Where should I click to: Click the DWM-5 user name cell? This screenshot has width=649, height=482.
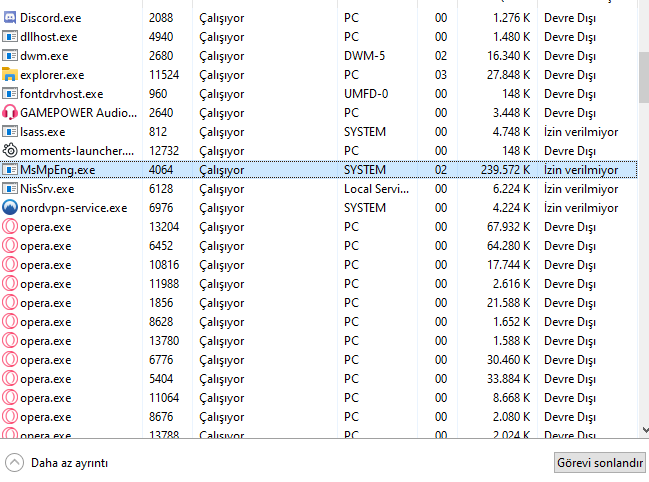point(364,56)
